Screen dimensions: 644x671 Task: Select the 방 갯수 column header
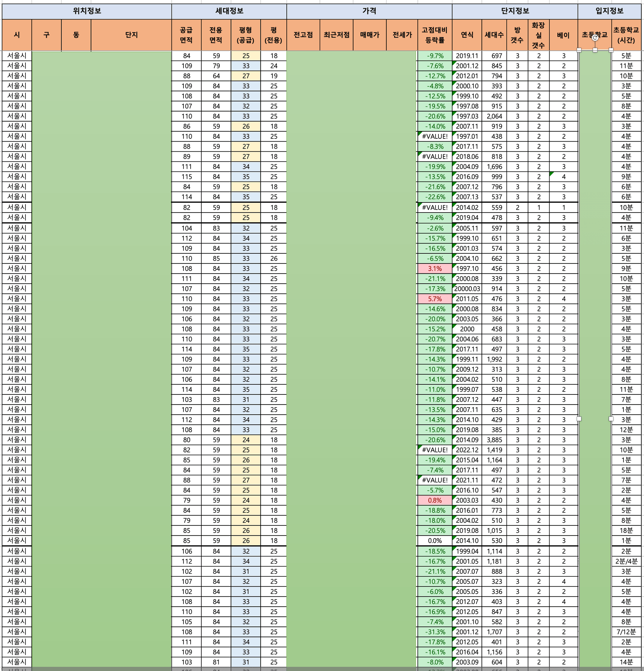point(517,35)
